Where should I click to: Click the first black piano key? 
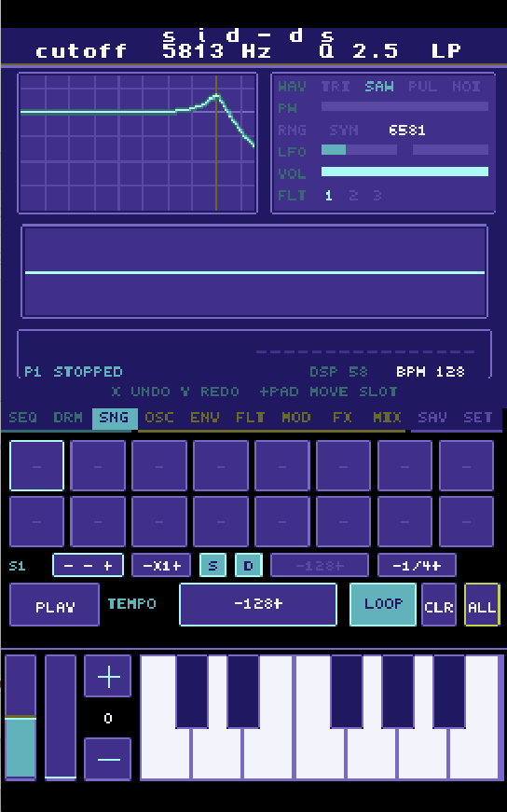tap(192, 692)
